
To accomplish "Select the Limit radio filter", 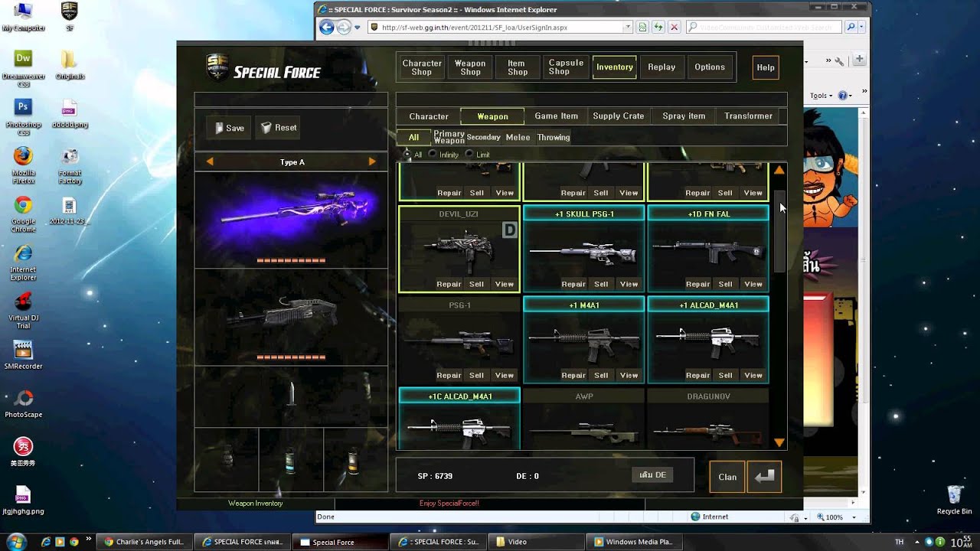I will click(469, 155).
